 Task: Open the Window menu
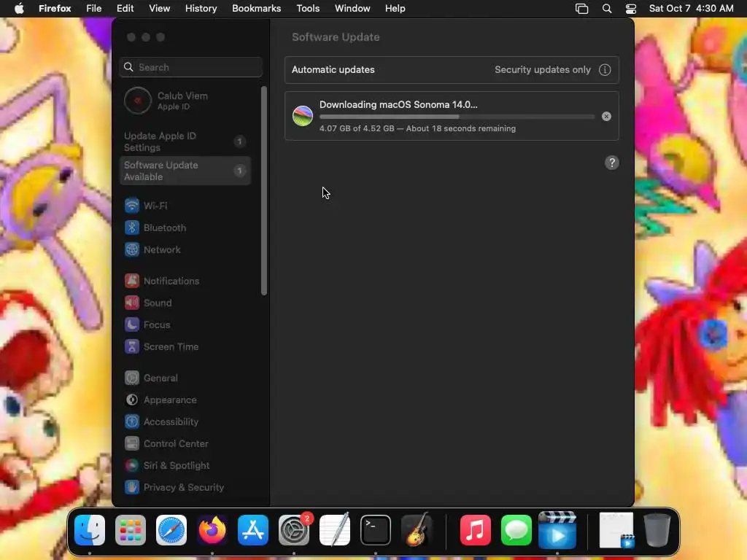click(352, 9)
